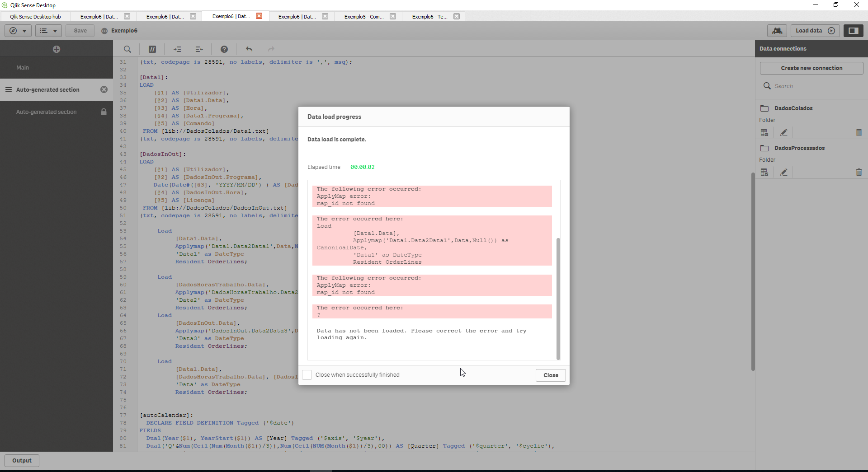
Task: Open the sections list dropdown
Action: click(48, 31)
